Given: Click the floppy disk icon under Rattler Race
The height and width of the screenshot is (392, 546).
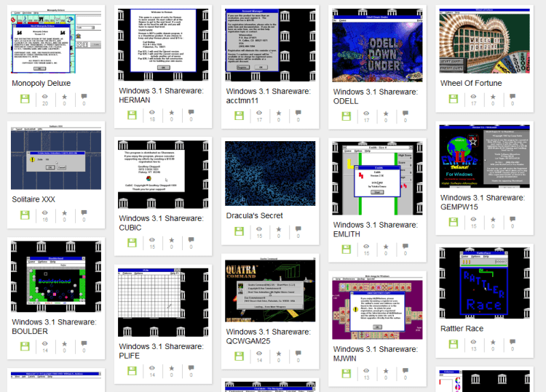Looking at the screenshot, I should pos(454,344).
